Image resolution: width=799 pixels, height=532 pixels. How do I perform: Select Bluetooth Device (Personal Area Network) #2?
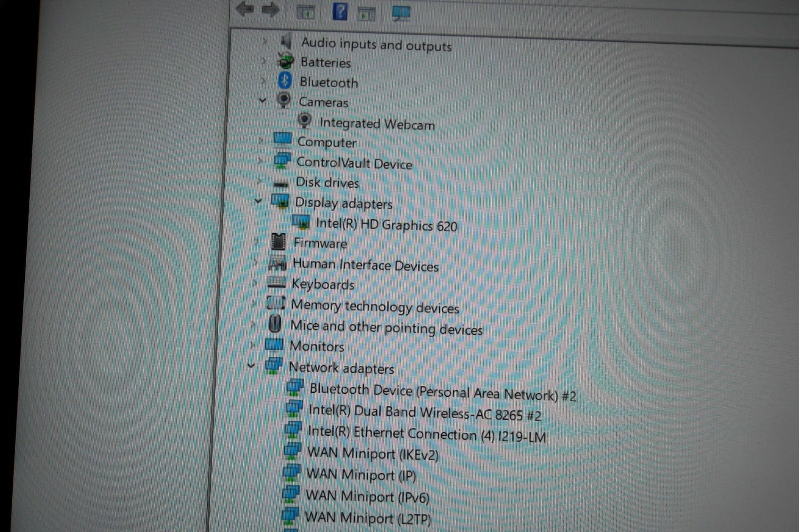pyautogui.click(x=443, y=392)
